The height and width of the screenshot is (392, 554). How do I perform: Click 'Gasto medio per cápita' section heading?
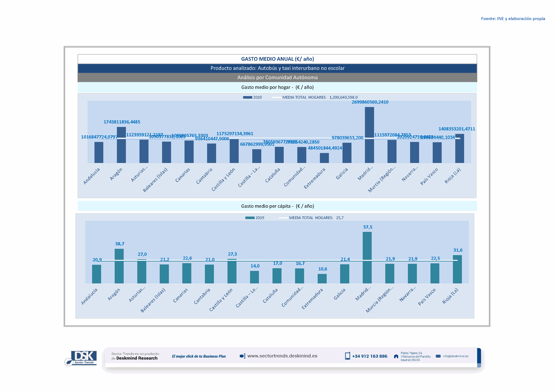point(277,206)
